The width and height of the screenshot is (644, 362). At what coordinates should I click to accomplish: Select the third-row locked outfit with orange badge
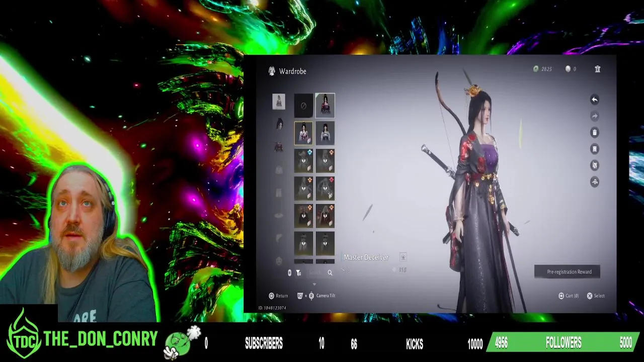[325, 161]
